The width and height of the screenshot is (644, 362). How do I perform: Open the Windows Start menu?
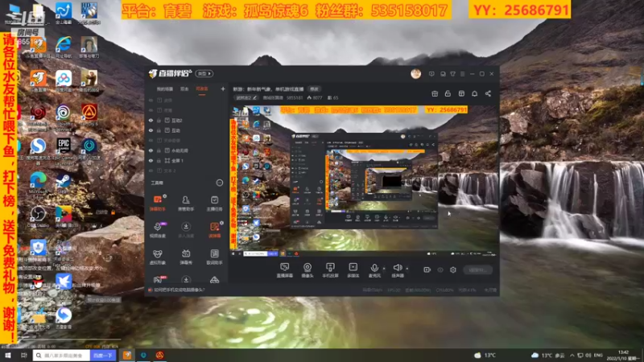[7, 356]
